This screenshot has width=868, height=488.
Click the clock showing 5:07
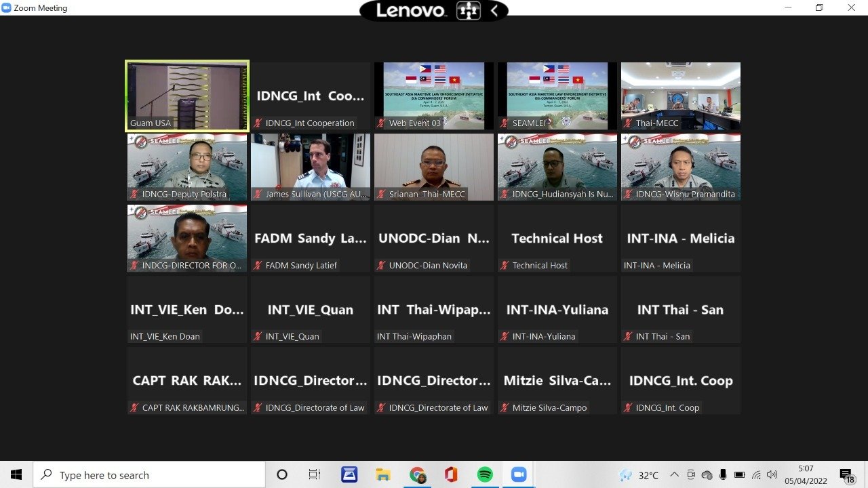(806, 475)
